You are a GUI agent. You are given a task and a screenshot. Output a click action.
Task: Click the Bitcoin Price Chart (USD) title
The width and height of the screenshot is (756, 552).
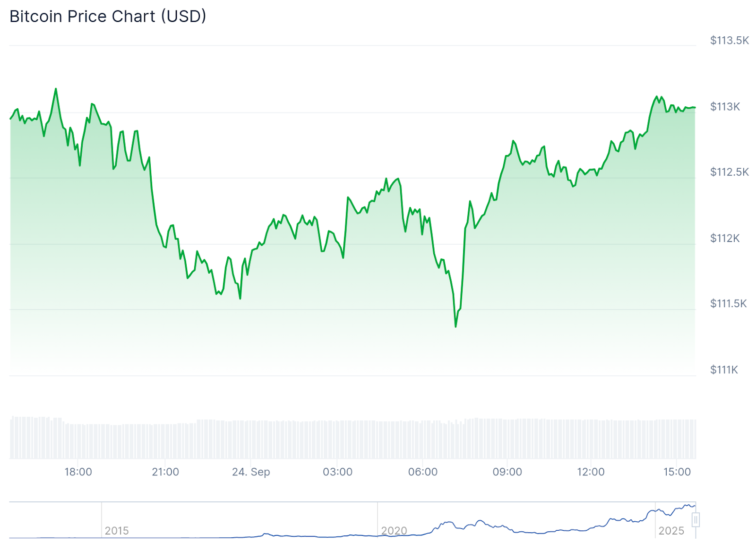108,17
